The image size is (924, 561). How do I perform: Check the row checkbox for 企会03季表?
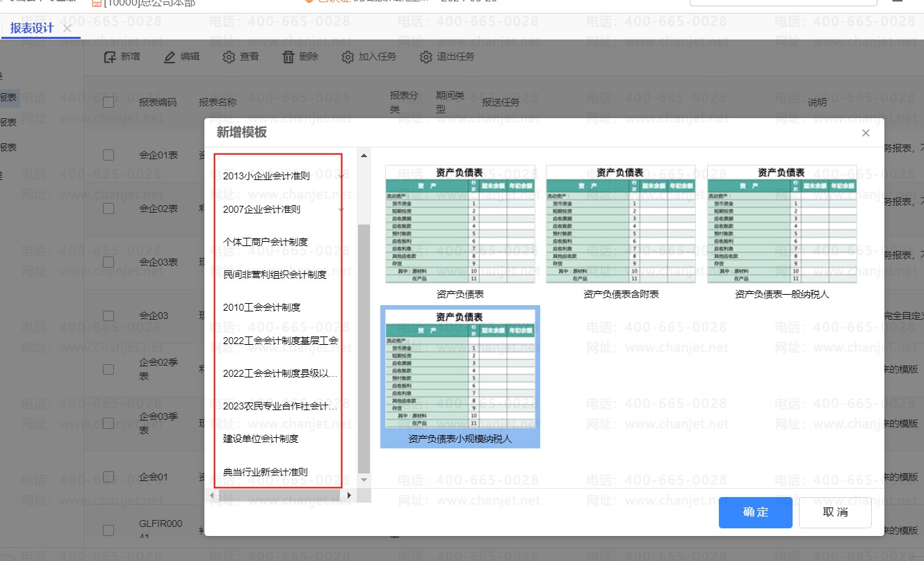[x=108, y=423]
